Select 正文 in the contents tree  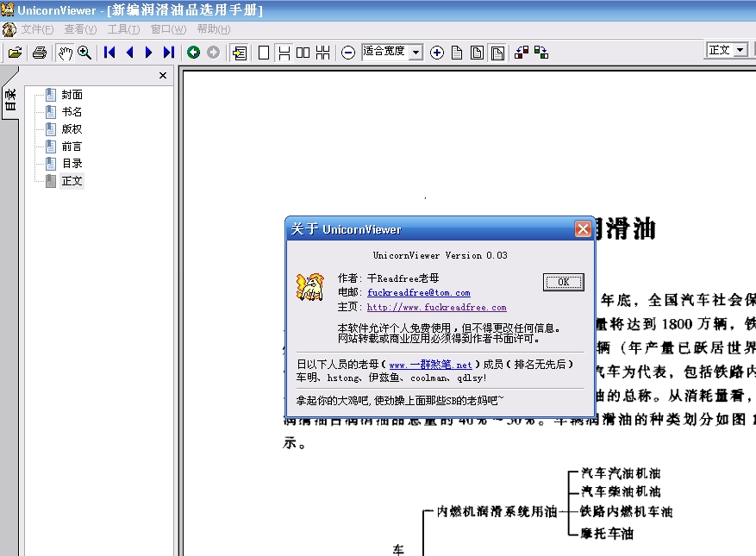(x=72, y=181)
